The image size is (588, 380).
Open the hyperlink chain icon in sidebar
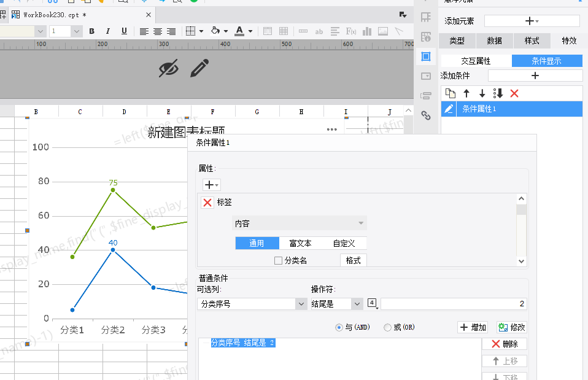pyautogui.click(x=425, y=115)
